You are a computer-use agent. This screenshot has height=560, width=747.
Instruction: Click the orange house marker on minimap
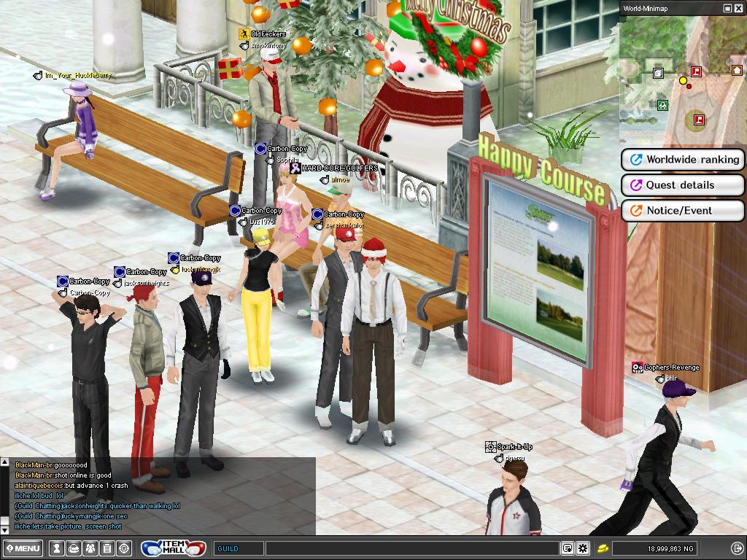point(738,71)
